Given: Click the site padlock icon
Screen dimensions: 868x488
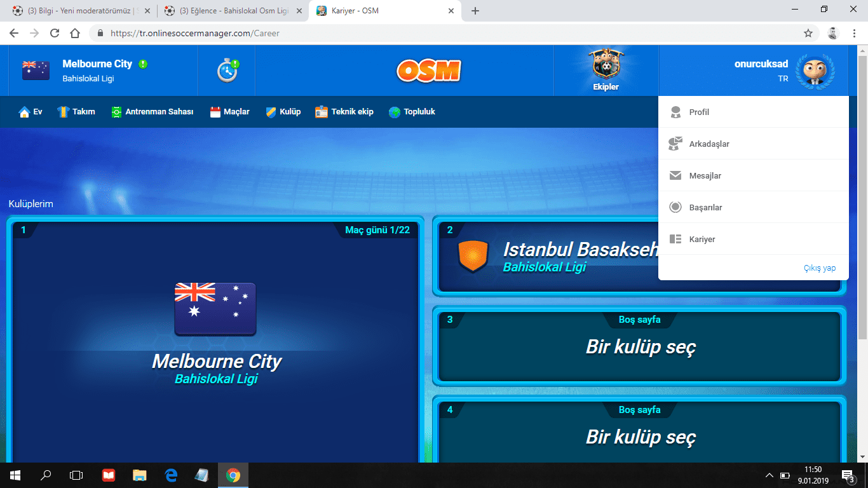Looking at the screenshot, I should [x=100, y=33].
